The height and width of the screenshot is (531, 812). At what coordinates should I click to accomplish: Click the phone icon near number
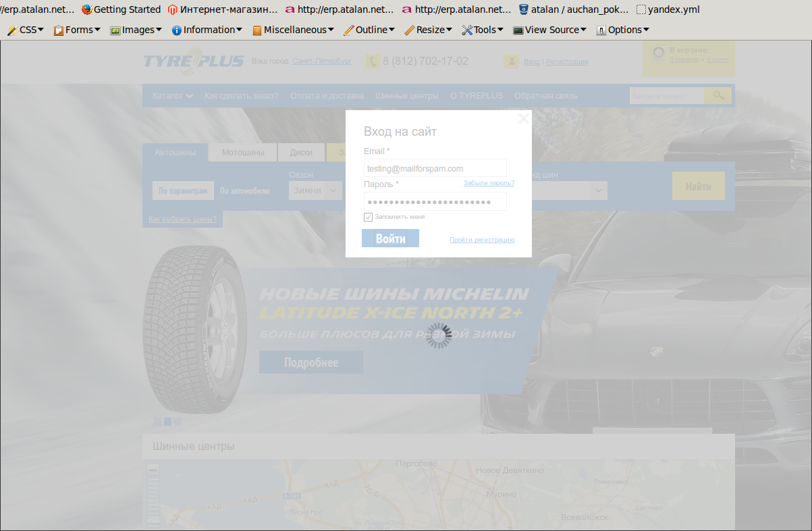click(373, 61)
